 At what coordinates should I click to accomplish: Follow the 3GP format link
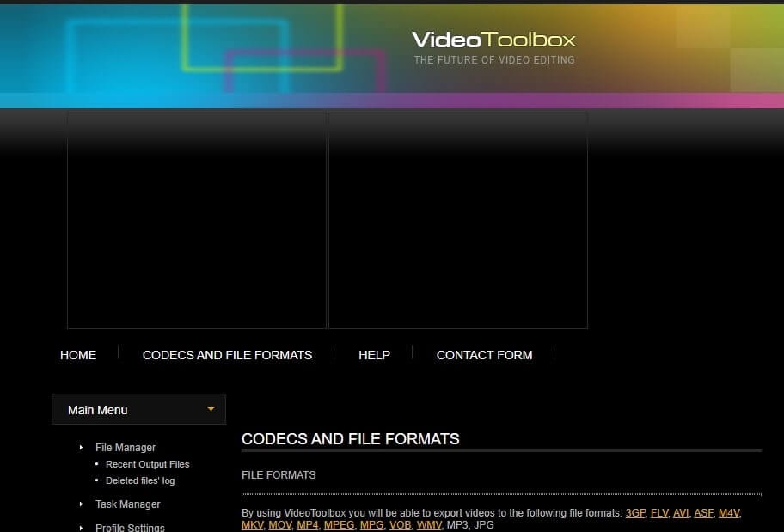point(635,513)
